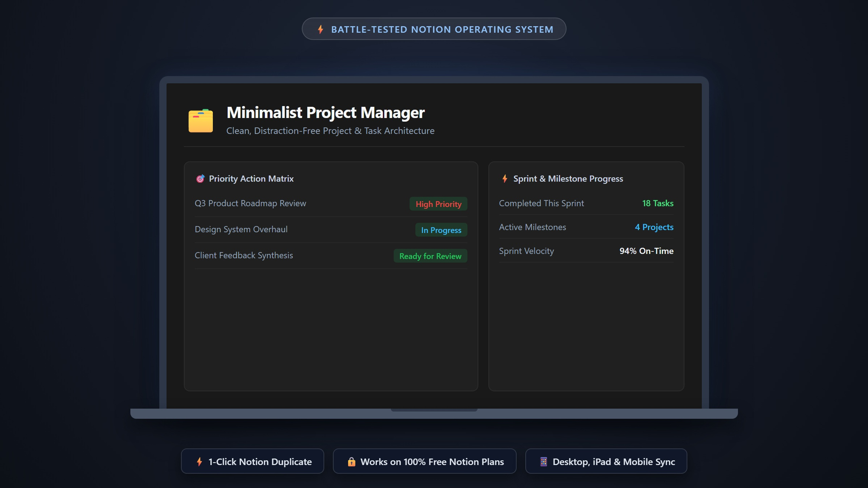Click the lock icon in the Free Notion Plans badge
The image size is (868, 488).
point(351,462)
